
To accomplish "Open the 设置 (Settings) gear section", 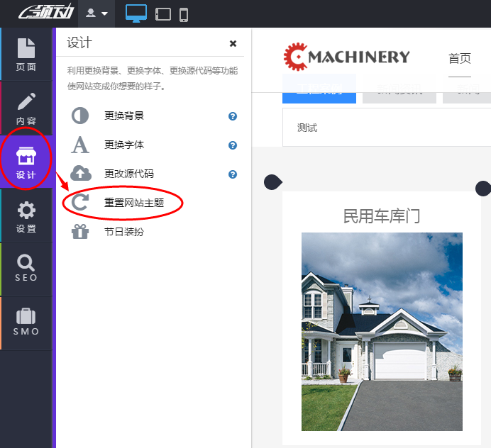I will pos(26,217).
